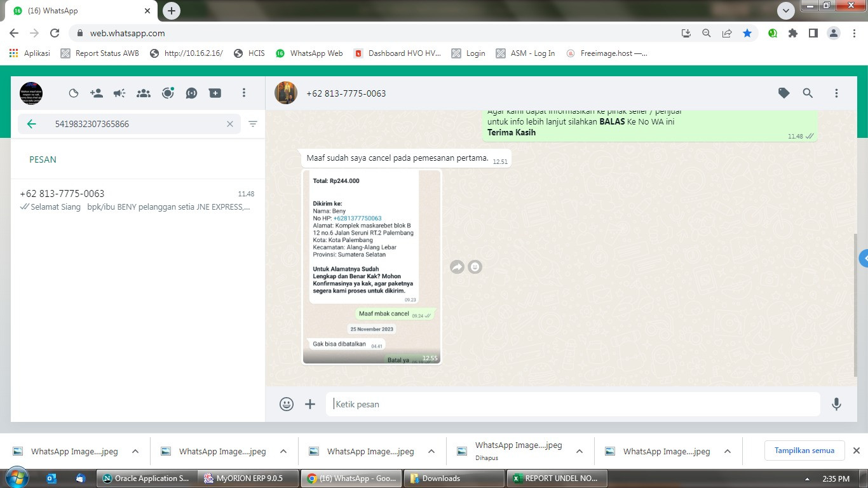The image size is (868, 488).
Task: Record a voice message with the microphone
Action: click(836, 404)
